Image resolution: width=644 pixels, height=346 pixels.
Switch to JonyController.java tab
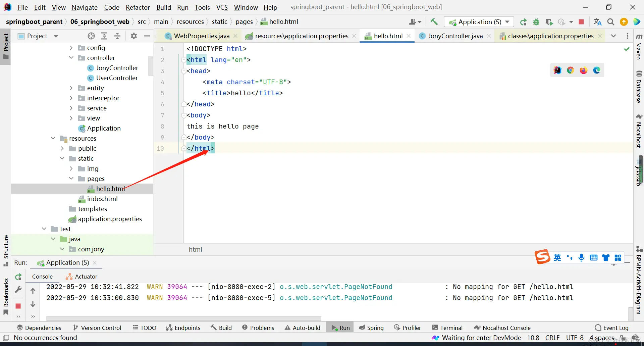pos(455,36)
